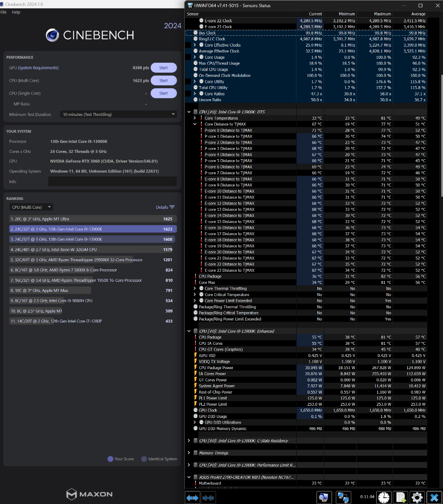Open HWiNFO sensor settings gear icon
Image resolution: width=443 pixels, height=504 pixels.
coord(417,498)
